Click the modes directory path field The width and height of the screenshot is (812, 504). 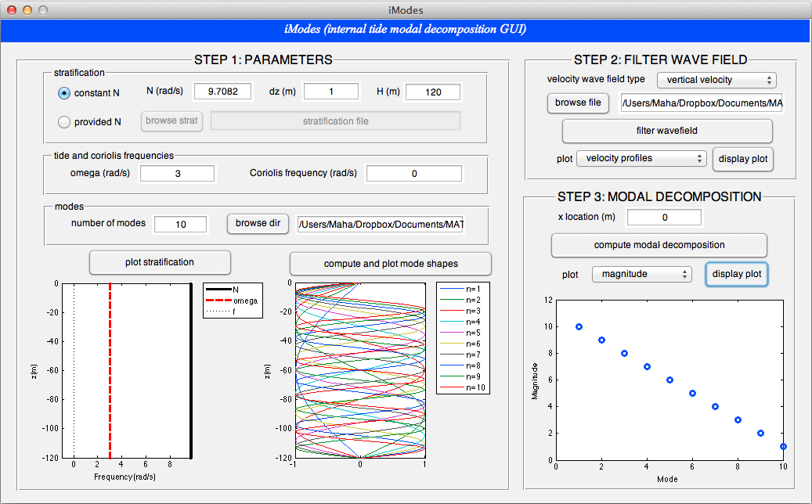pos(381,224)
